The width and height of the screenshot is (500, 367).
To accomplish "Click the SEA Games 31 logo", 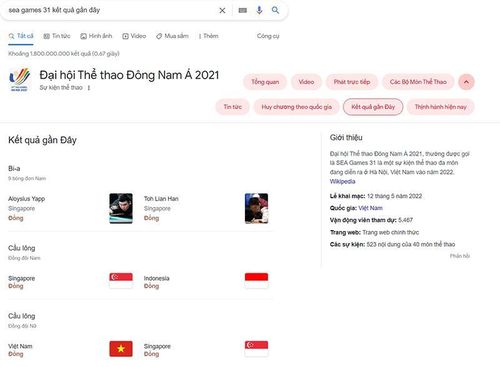I will pyautogui.click(x=20, y=79).
